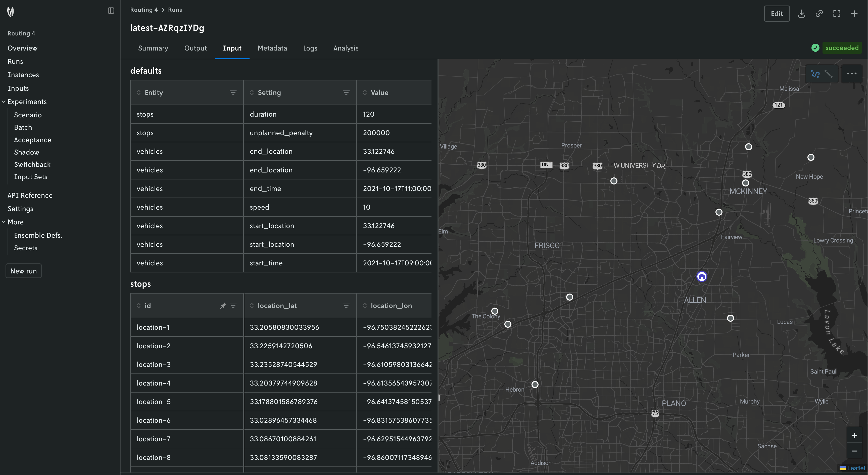868x475 pixels.
Task: Click the stop marker below W University Dr
Action: point(614,181)
